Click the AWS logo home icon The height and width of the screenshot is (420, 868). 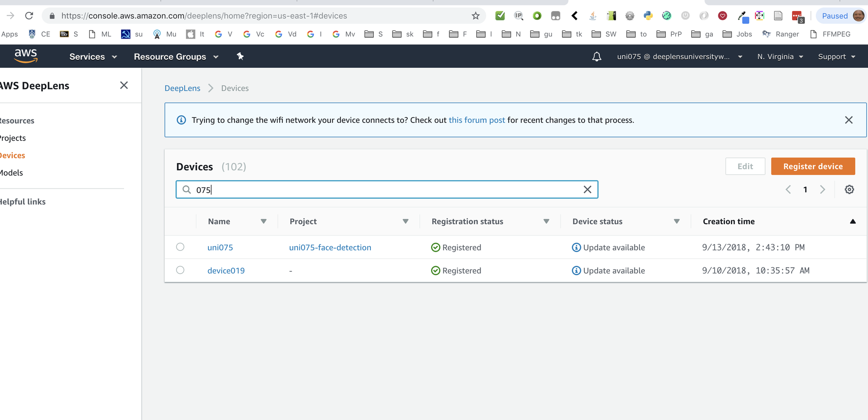[x=26, y=56]
